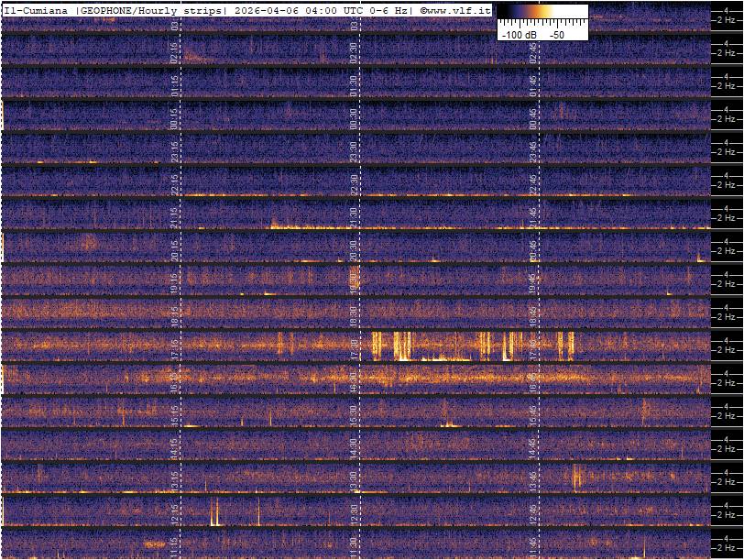Click the 02:30 time marker
744x560 pixels.
[354, 53]
